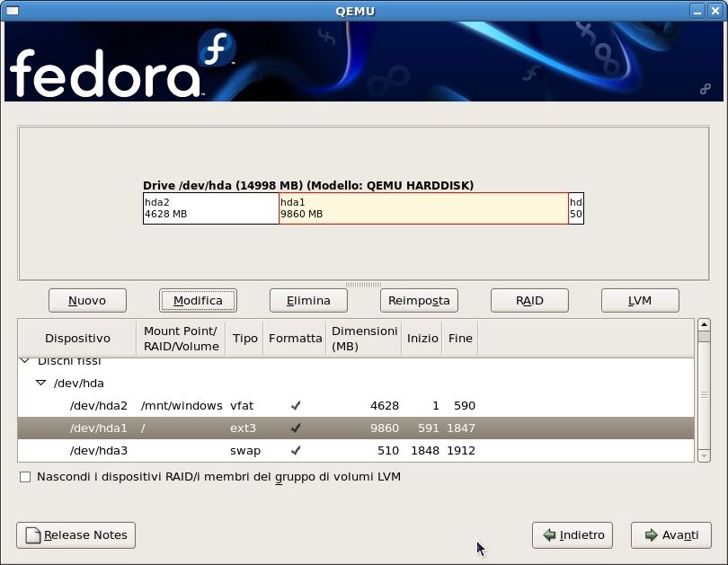The image size is (728, 565).
Task: Close the QEMU window
Action: [715, 11]
